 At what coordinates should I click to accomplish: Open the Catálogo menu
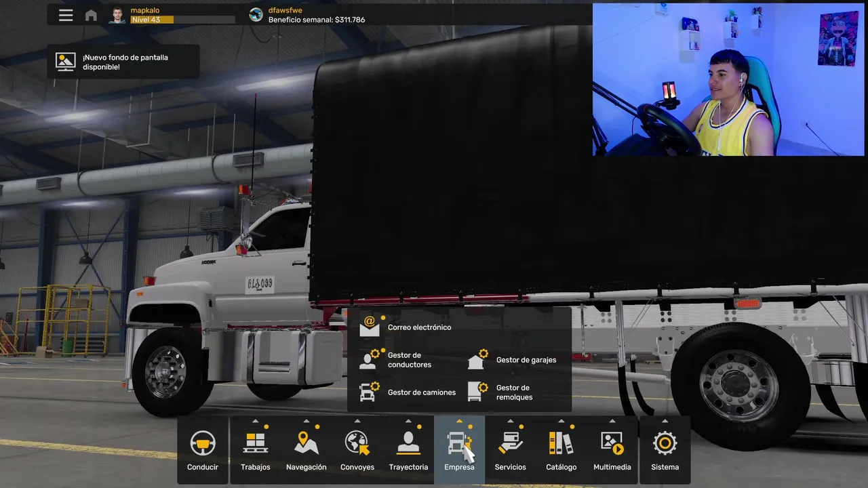(561, 450)
